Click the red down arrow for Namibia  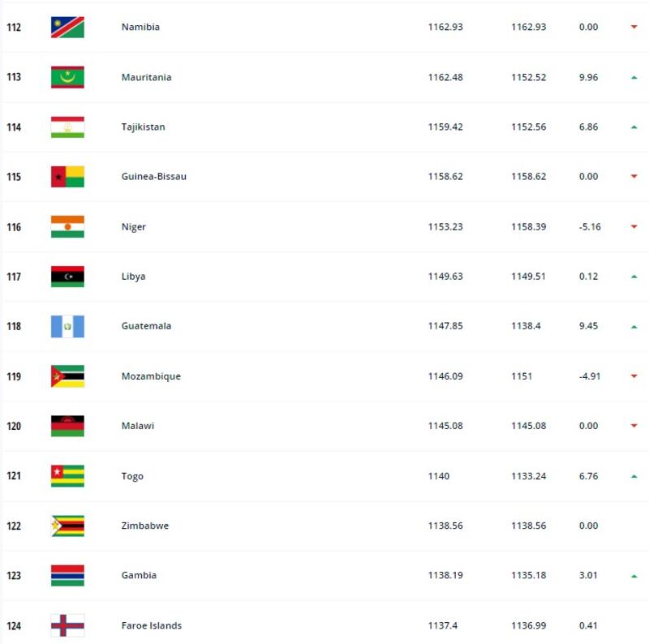pyautogui.click(x=634, y=27)
